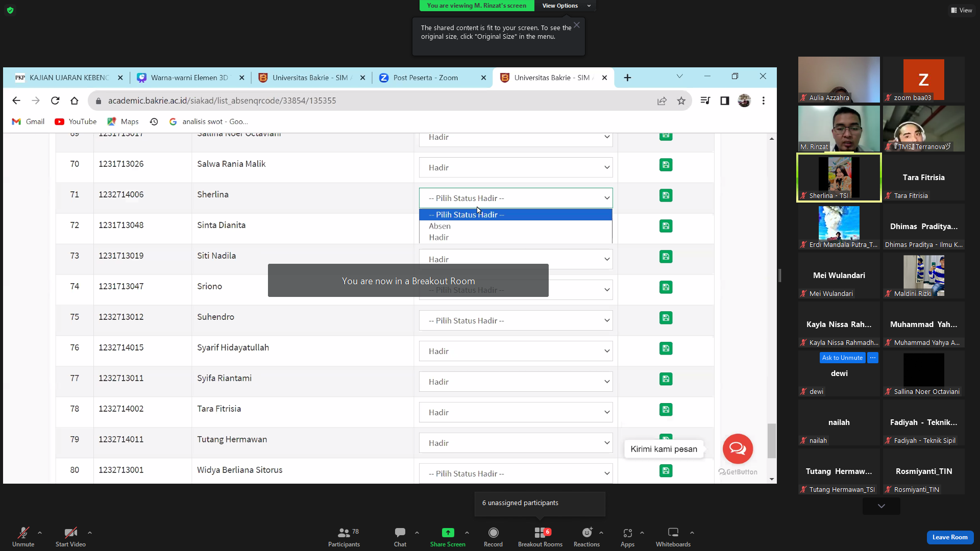Open the browser side panel
980x551 pixels.
[x=725, y=101]
